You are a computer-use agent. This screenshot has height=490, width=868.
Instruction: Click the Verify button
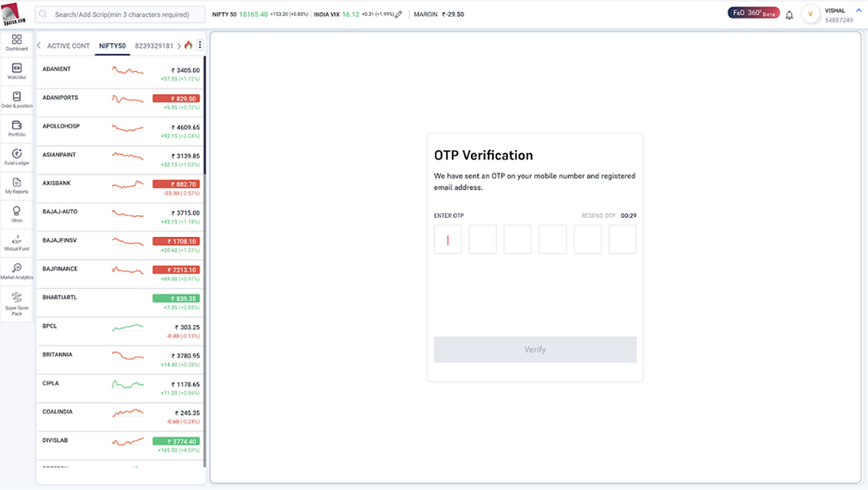point(535,350)
